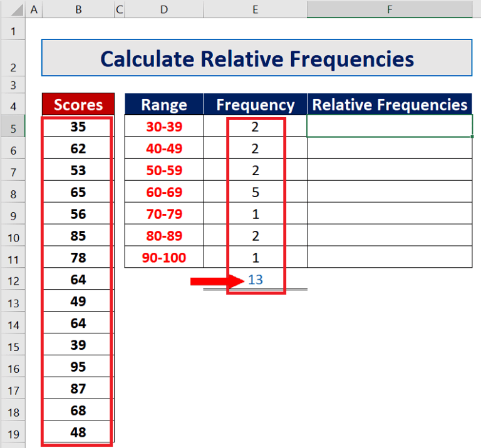This screenshot has width=481, height=448.
Task: Select row 19 header
Action: click(13, 432)
